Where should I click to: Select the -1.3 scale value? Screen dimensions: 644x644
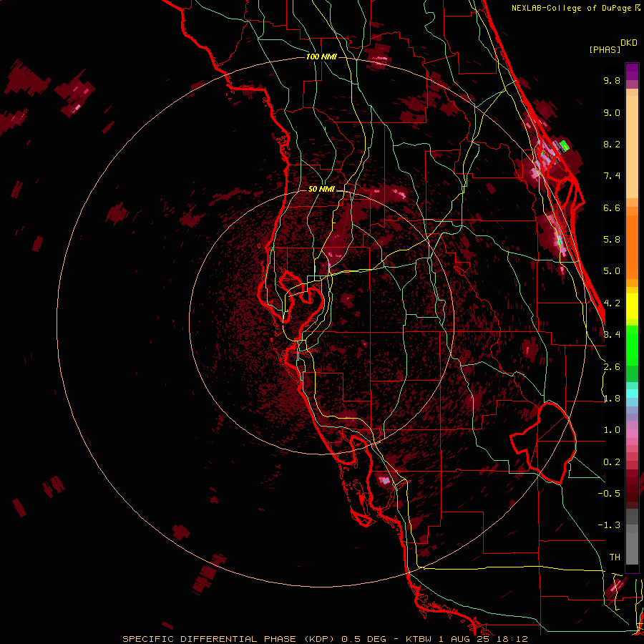pos(609,525)
